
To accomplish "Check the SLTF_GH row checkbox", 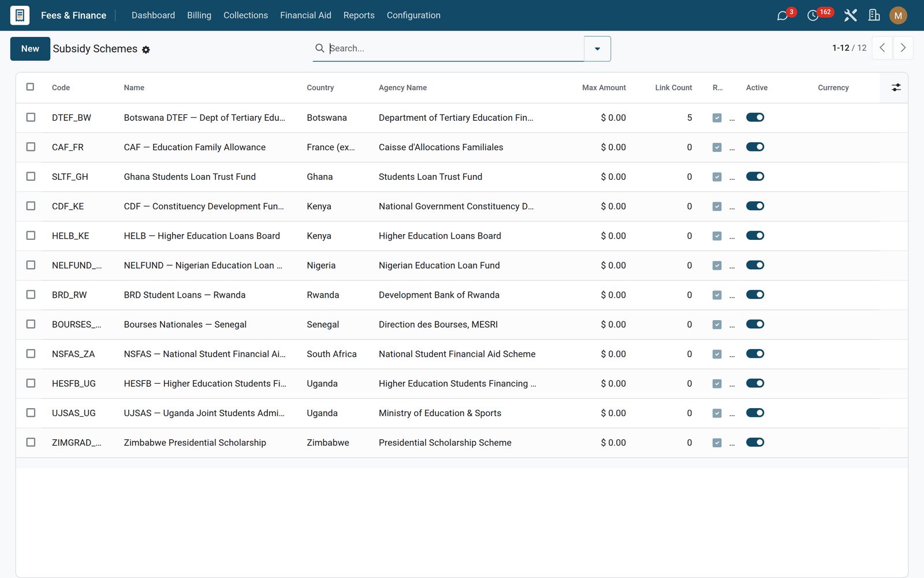I will pos(31,176).
